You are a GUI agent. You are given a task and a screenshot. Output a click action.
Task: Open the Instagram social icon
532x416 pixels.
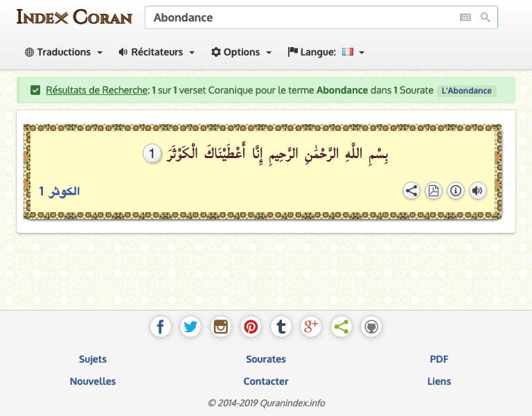(x=221, y=327)
